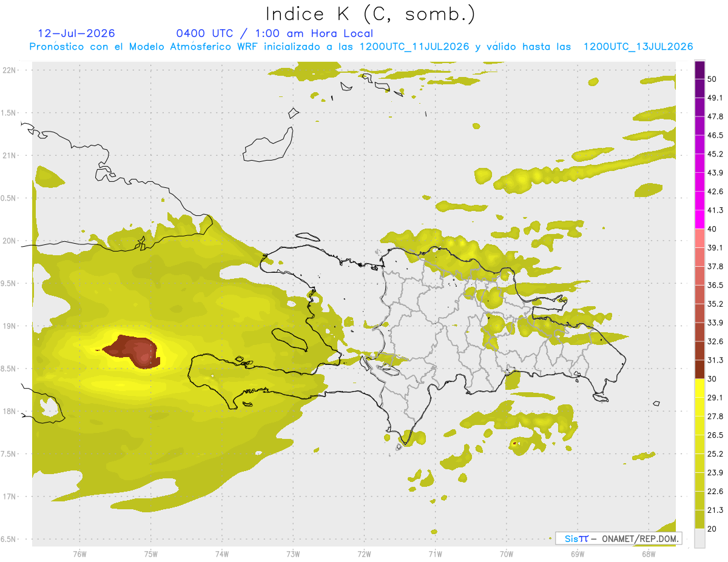
Task: Click the title 'Indice K (C, somb.)'
Action: [x=371, y=14]
